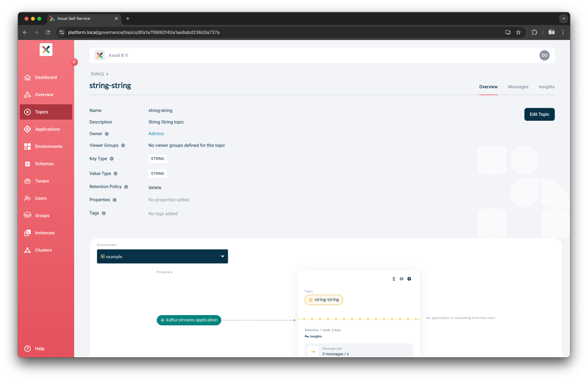Collapse the sidebar with the arrow button
The width and height of the screenshot is (588, 381).
(x=74, y=62)
